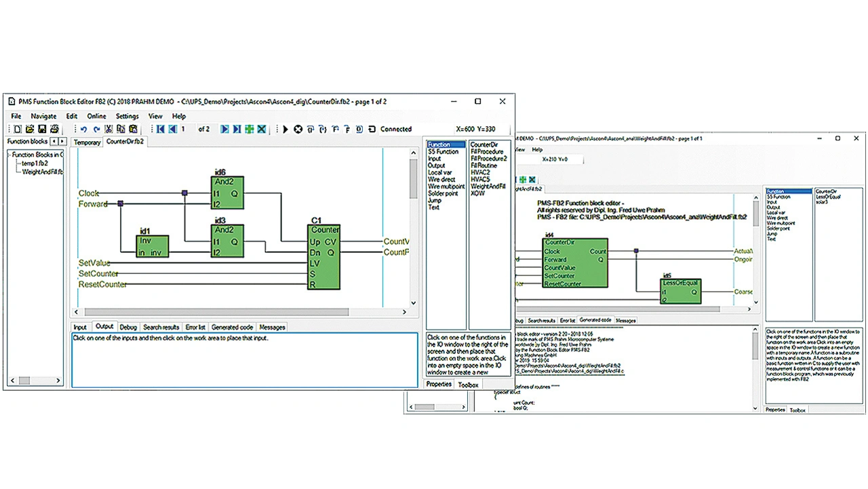Click the New file icon in toolbar
This screenshot has height=489, width=868.
click(18, 129)
